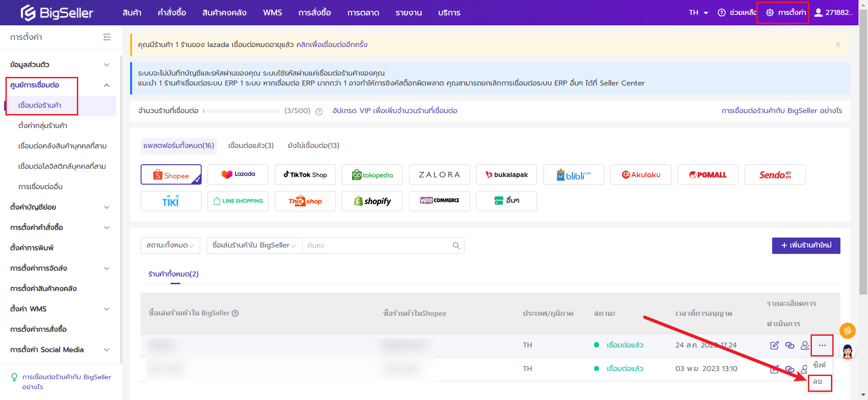Switch to เชื่อมต่อแล้ว(3) tab
Viewport: 868px width, 400px height.
click(251, 146)
